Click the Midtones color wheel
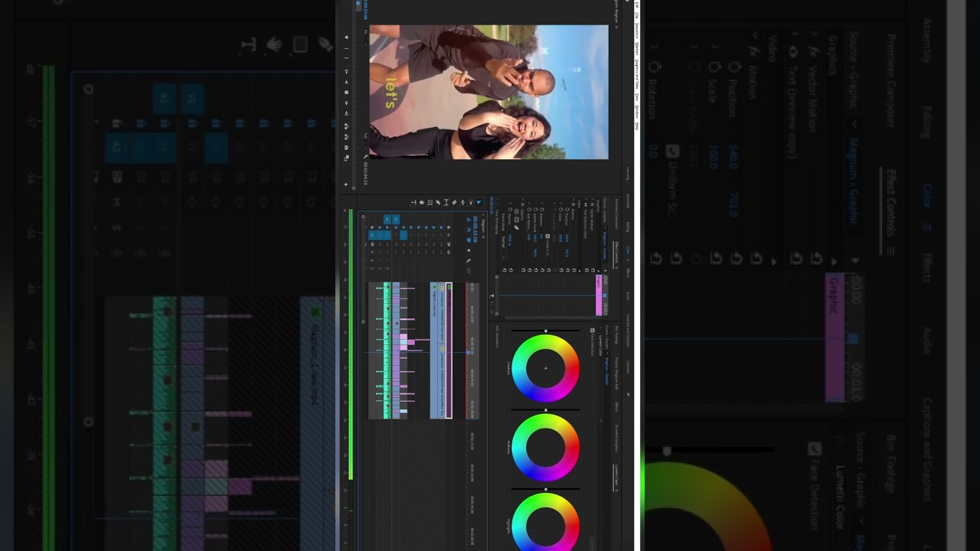Viewport: 980px width, 551px height. point(545,447)
